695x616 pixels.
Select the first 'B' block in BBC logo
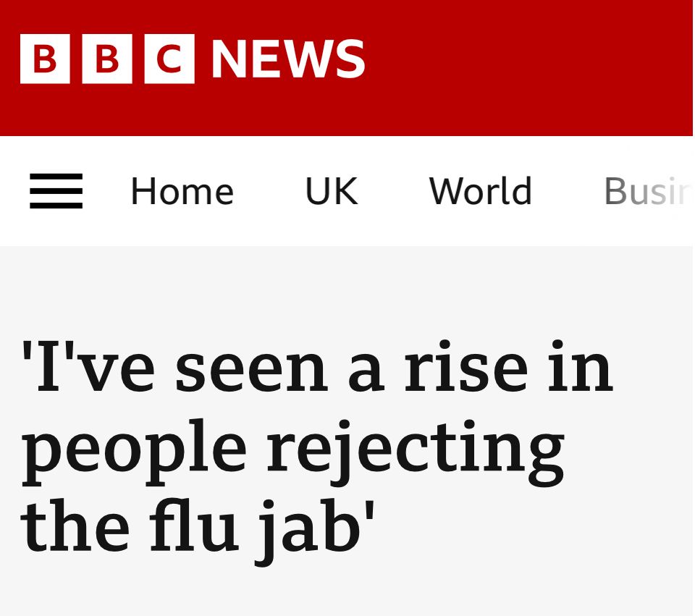click(x=43, y=60)
